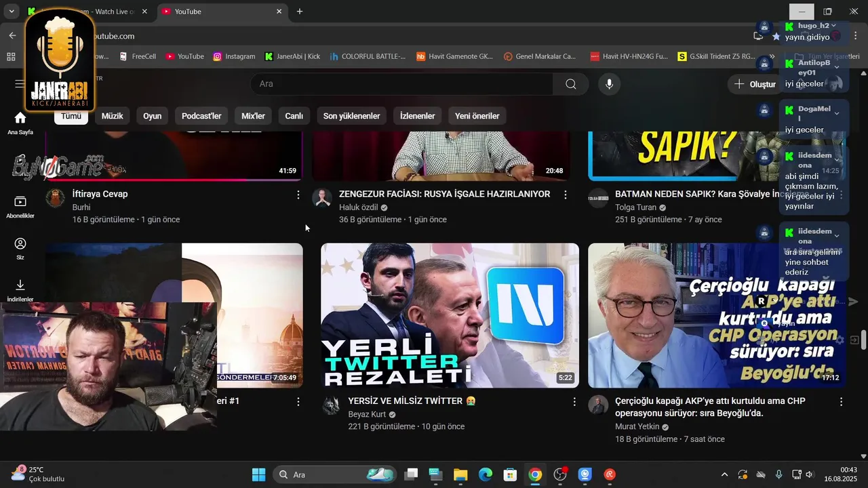Expand iidesdemona 'ara sıra gelirim' message chevron

837,235
